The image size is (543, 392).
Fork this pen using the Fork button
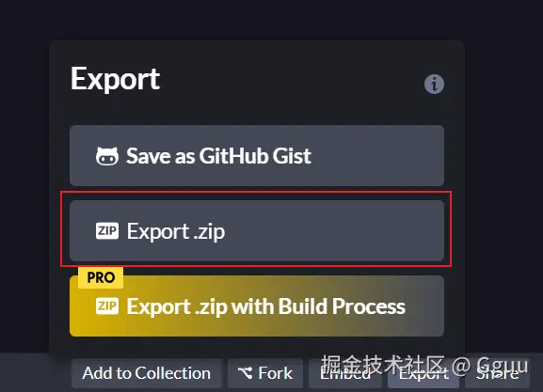265,373
